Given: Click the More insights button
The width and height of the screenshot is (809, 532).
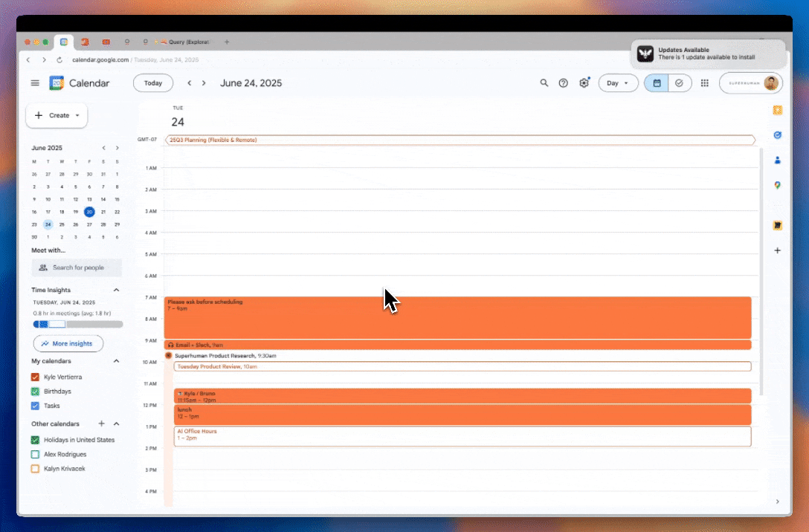Looking at the screenshot, I should (x=68, y=343).
